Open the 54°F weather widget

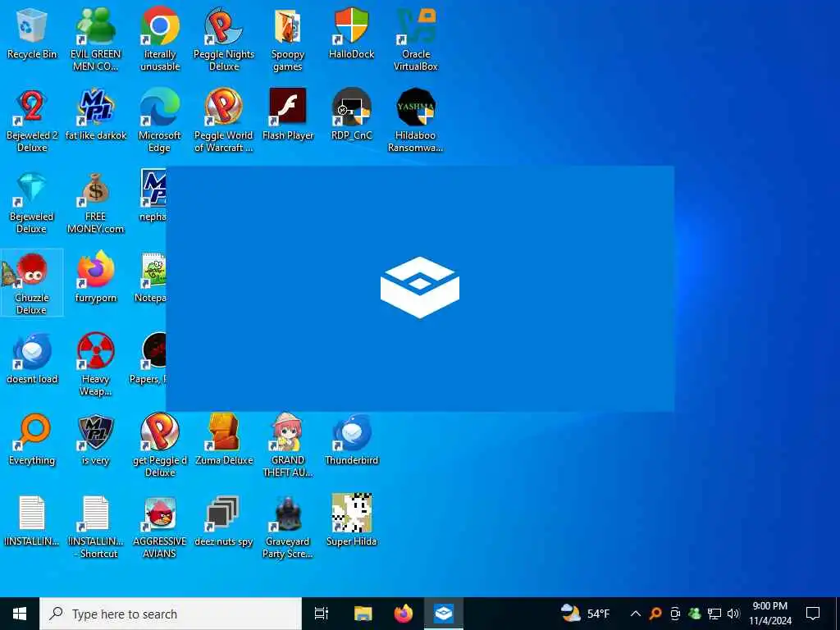point(585,614)
